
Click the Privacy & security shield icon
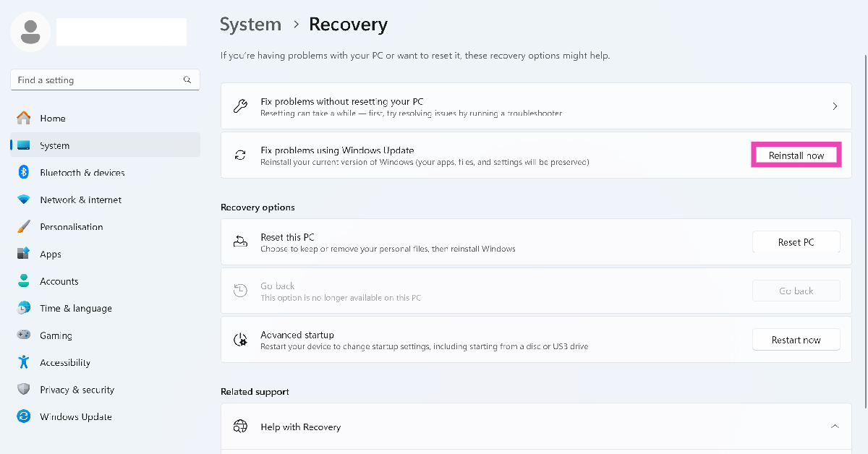pyautogui.click(x=24, y=390)
